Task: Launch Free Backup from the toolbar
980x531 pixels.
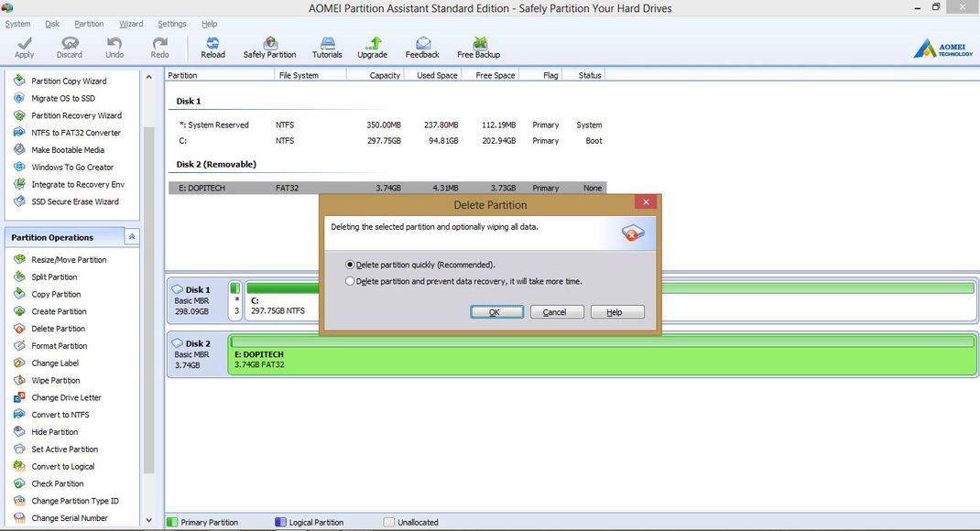Action: [477, 46]
